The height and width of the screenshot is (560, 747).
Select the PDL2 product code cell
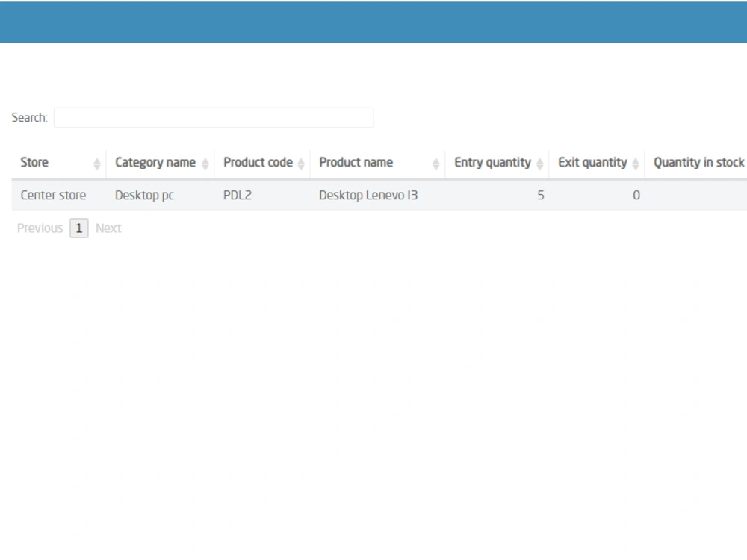[238, 195]
